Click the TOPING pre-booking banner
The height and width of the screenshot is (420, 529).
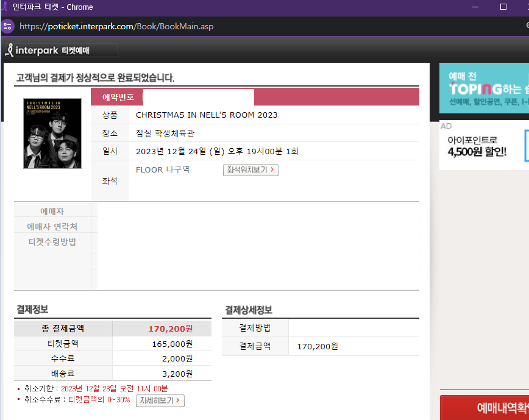(484, 88)
